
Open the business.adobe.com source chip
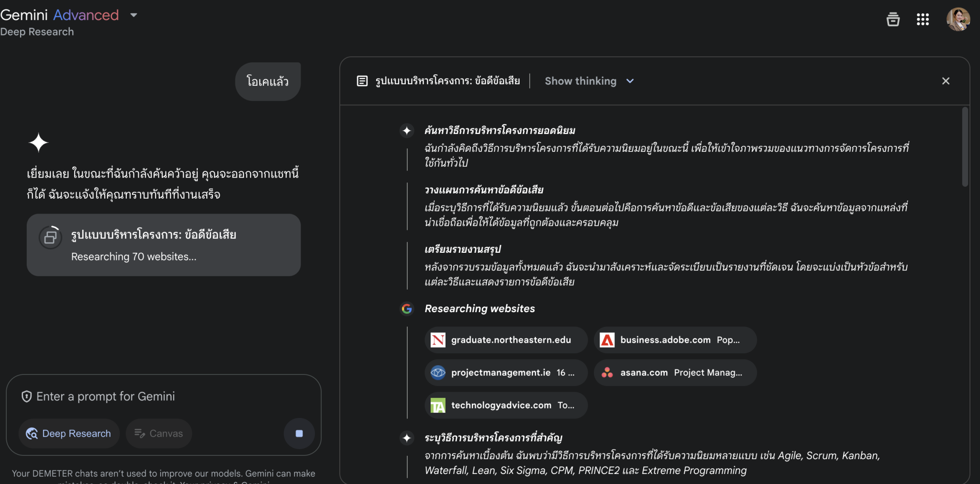coord(675,340)
